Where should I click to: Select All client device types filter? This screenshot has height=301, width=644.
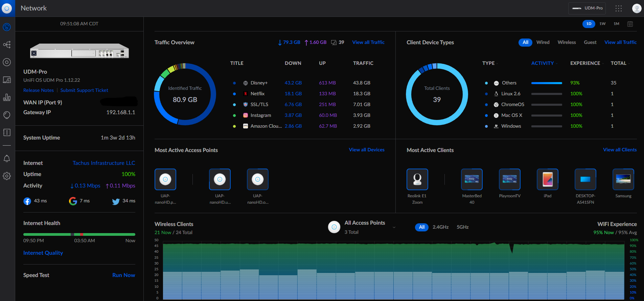[525, 42]
